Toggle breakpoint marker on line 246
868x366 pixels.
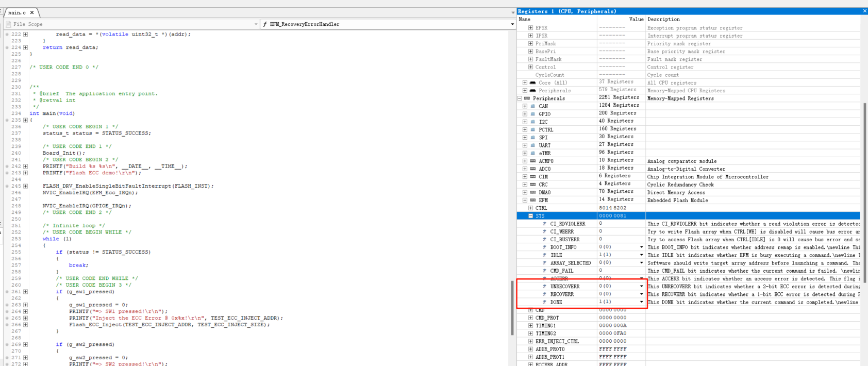pos(7,193)
